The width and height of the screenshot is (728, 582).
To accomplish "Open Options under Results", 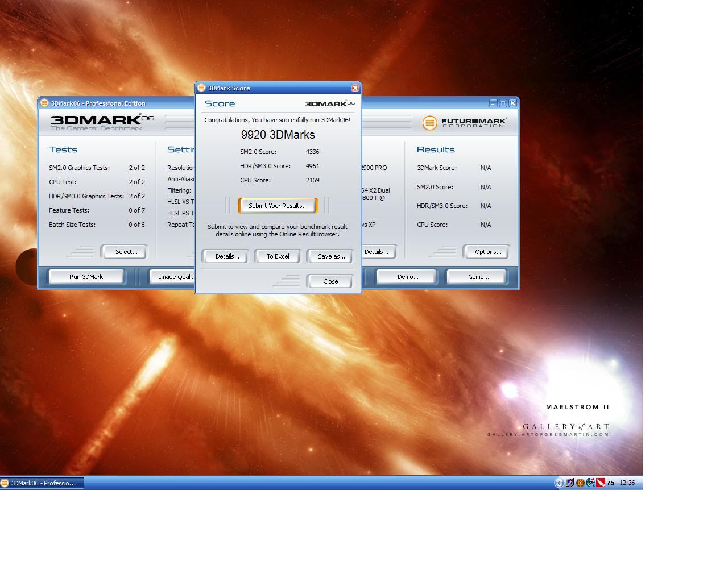I will tap(487, 252).
